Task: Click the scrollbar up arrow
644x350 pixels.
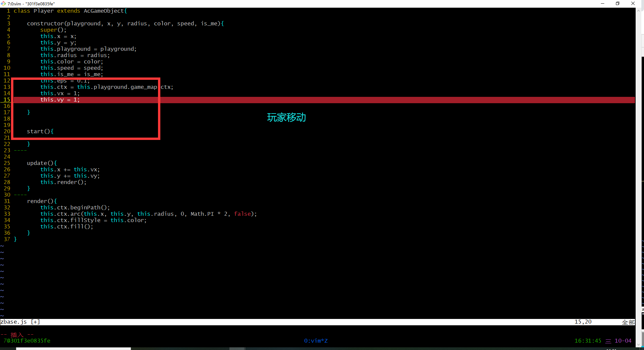Action: (x=638, y=10)
